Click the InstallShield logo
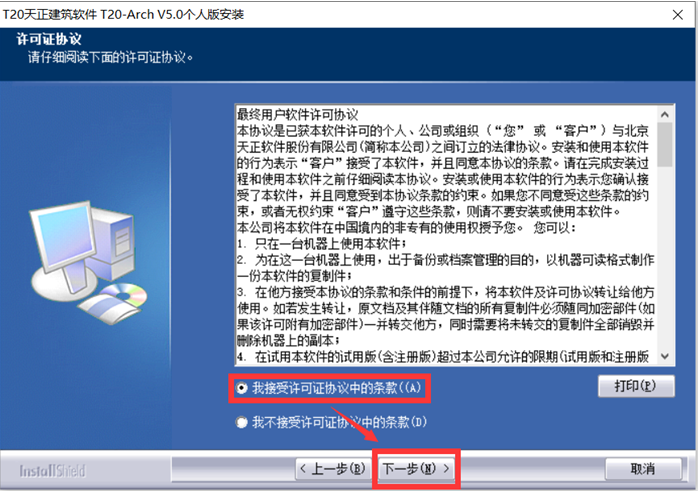Image resolution: width=698 pixels, height=491 pixels. 52,471
